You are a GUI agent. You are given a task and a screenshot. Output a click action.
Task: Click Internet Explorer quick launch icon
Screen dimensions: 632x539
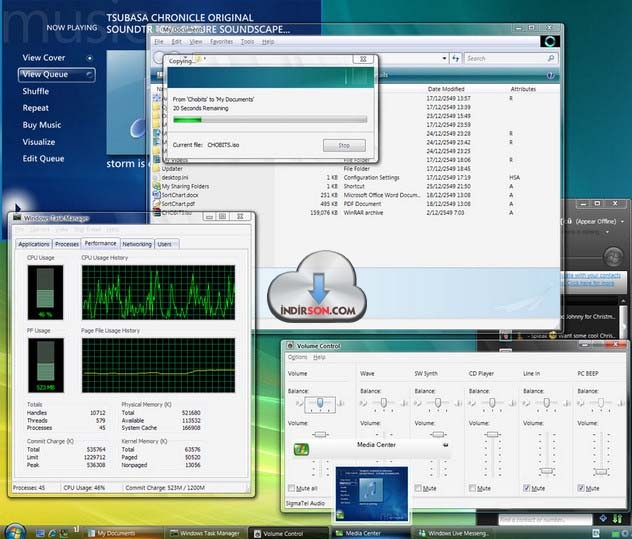click(52, 533)
